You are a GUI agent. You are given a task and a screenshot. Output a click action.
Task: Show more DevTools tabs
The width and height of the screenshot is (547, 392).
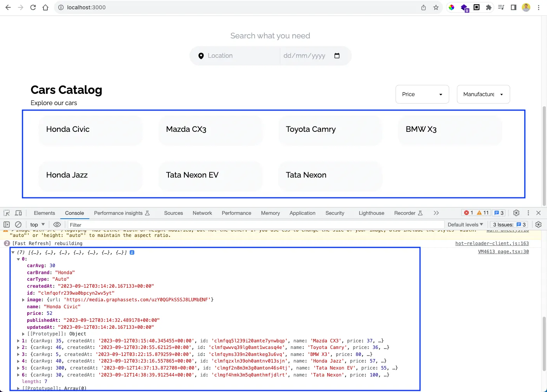click(436, 213)
